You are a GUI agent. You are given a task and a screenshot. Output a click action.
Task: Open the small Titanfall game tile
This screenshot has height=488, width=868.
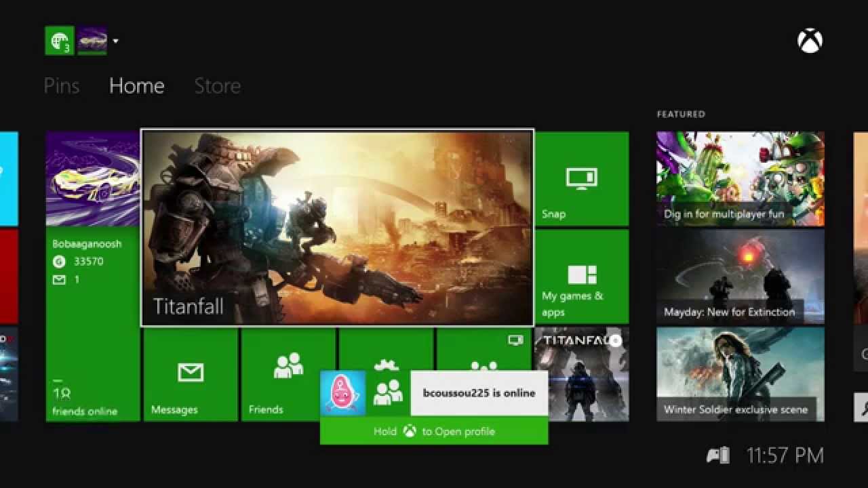click(x=582, y=374)
